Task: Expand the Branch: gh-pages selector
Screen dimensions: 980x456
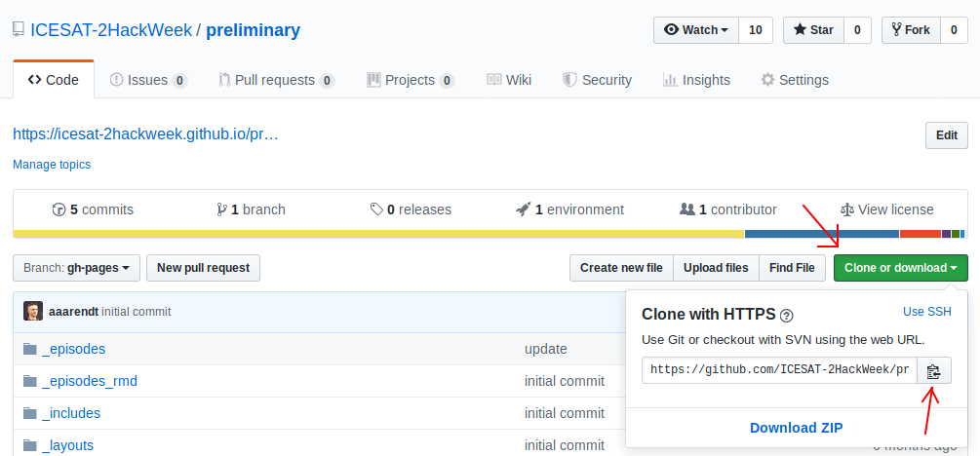Action: (x=76, y=268)
